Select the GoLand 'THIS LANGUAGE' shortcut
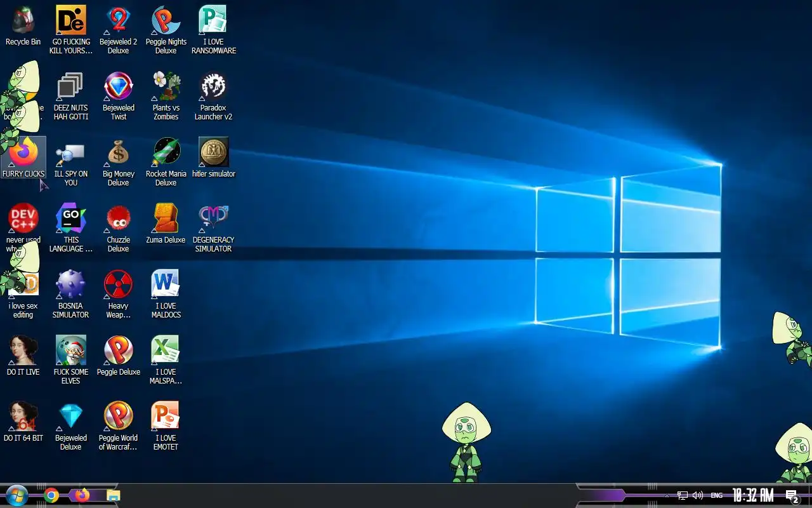The width and height of the screenshot is (812, 508). (x=71, y=228)
